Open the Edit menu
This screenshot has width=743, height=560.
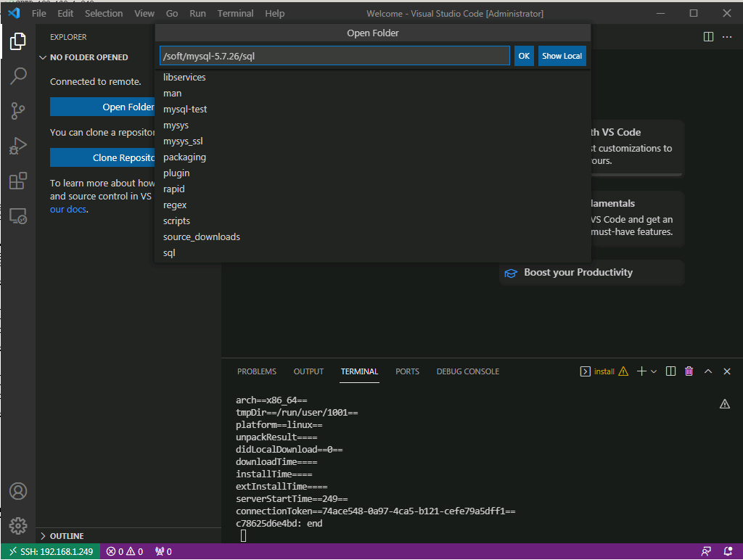pyautogui.click(x=65, y=13)
